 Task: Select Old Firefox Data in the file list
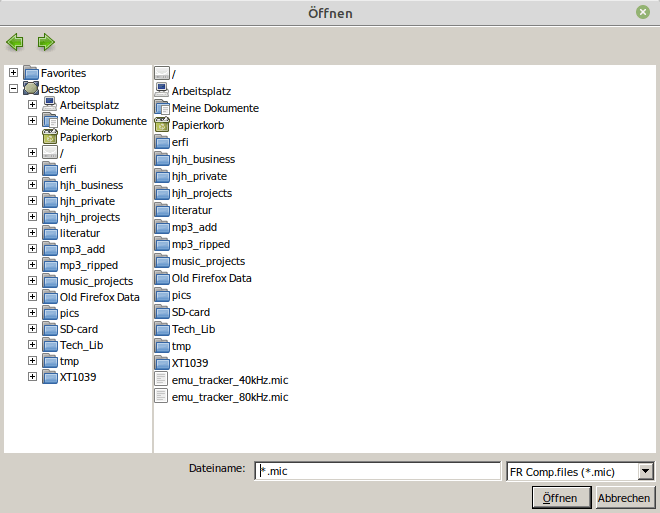(x=211, y=278)
